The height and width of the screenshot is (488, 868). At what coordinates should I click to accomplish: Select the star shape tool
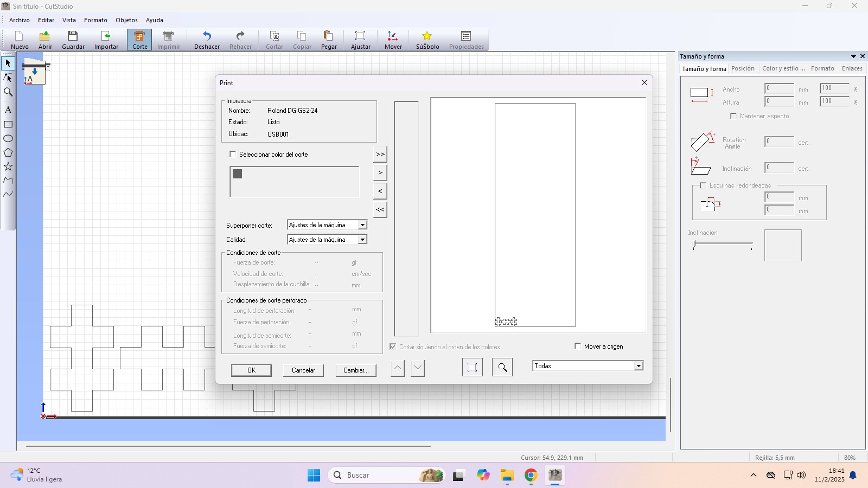8,166
